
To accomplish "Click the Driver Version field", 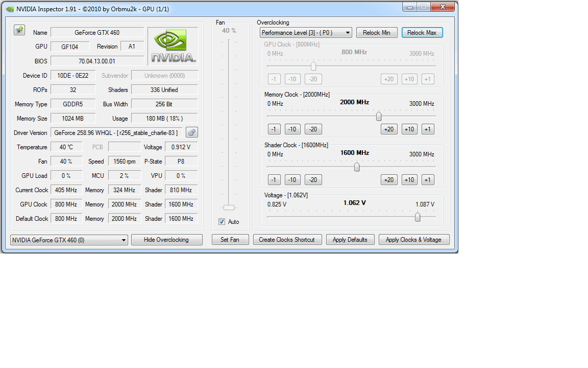I will coord(116,132).
